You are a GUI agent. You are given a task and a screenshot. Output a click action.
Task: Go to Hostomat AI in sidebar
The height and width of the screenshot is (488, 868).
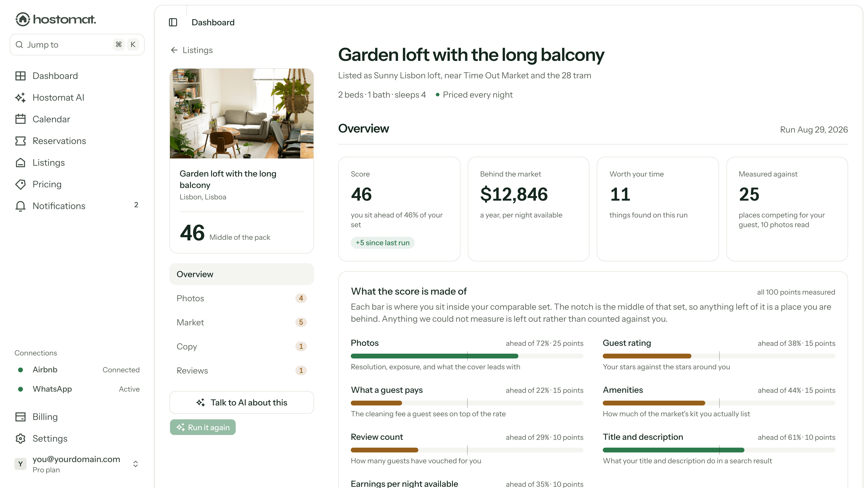77,97
